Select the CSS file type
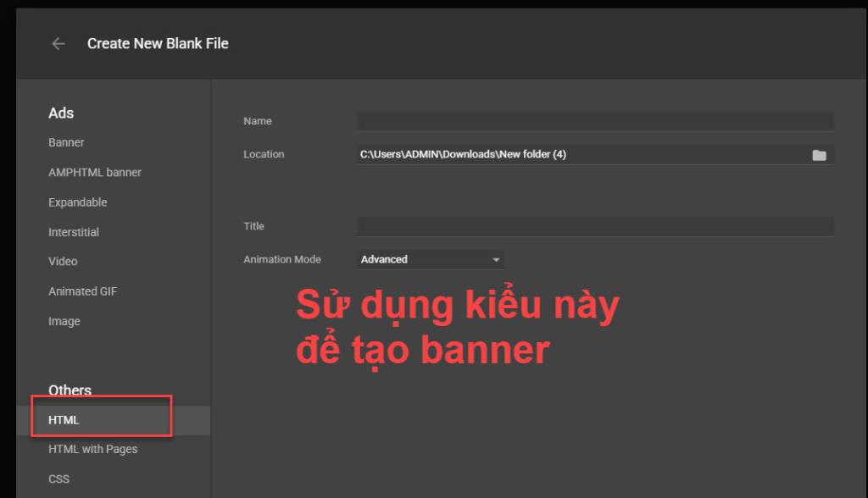Screen dimensions: 868x498 [58, 479]
